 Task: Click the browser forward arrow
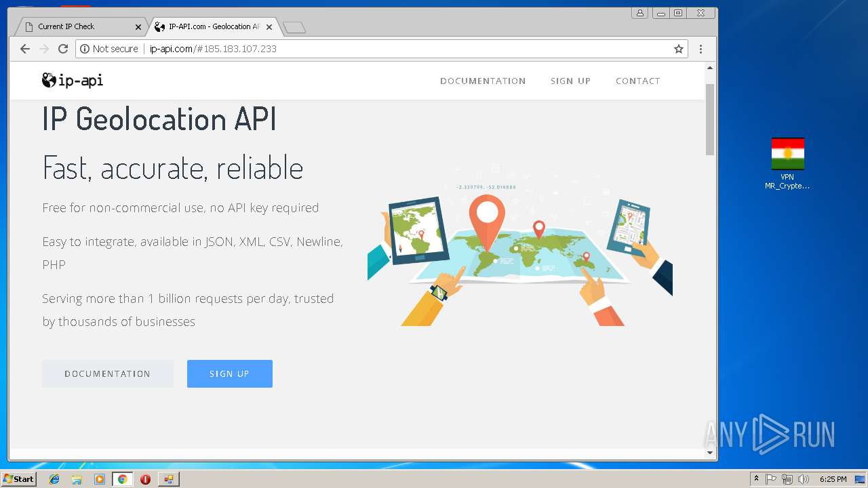click(x=44, y=49)
